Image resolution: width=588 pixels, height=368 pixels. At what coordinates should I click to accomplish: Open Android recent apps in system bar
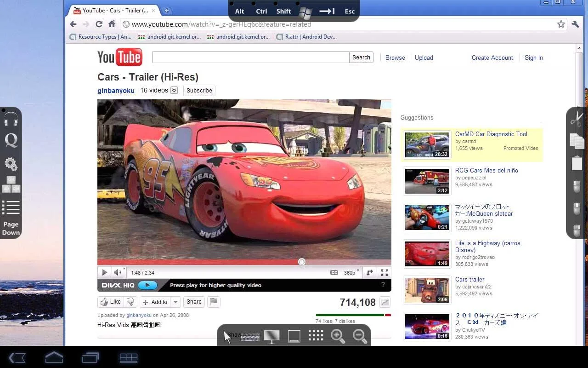(90, 357)
